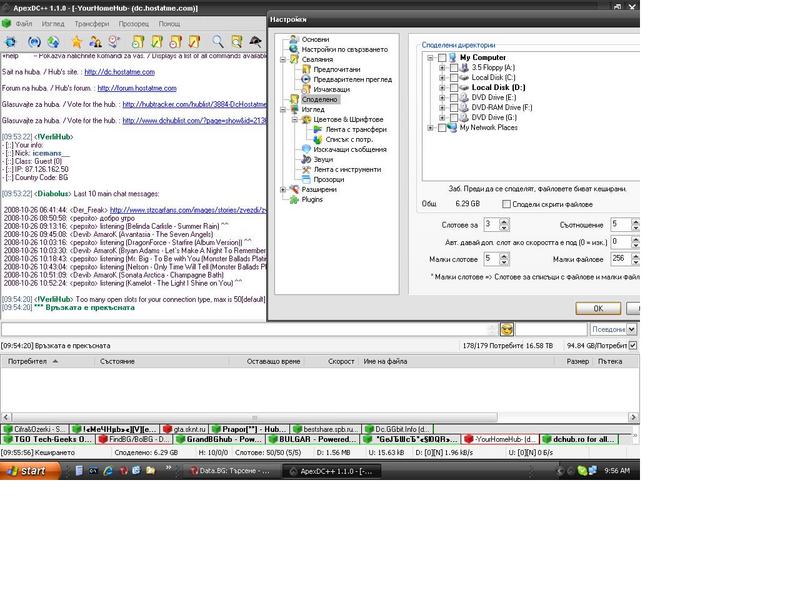Switch to the dchub.ro for all tab

(579, 439)
